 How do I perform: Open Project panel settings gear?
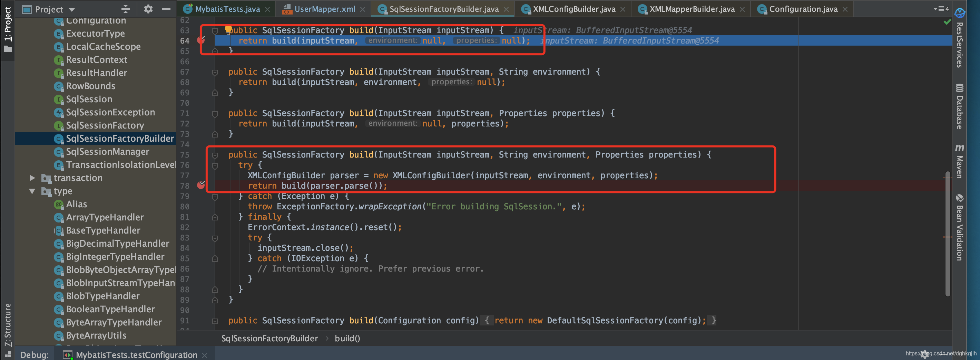click(148, 9)
